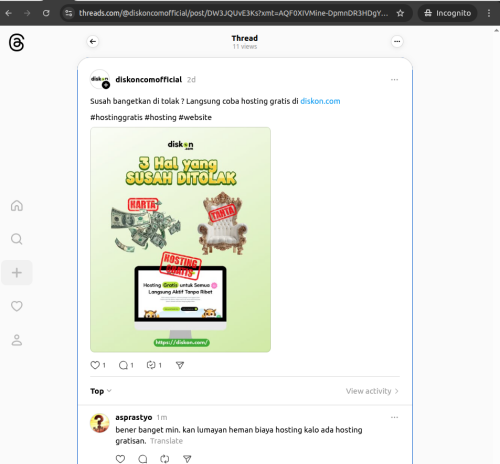
Task: Follow diskoncomofficial via avatar plus badge
Action: coord(106,85)
